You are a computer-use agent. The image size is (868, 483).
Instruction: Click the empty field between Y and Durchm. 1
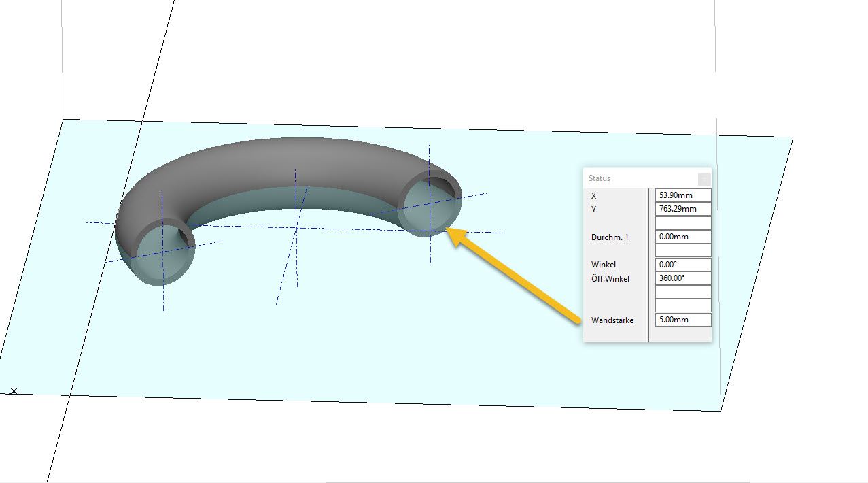click(x=683, y=222)
